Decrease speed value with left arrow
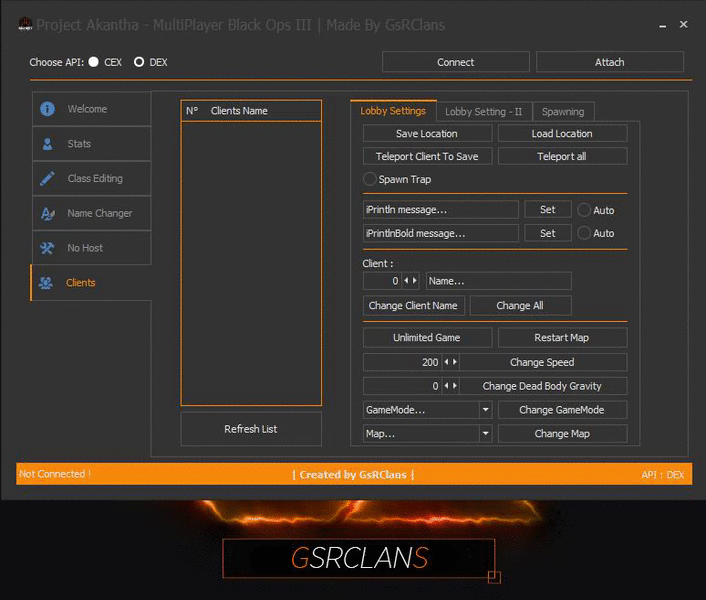 (446, 362)
